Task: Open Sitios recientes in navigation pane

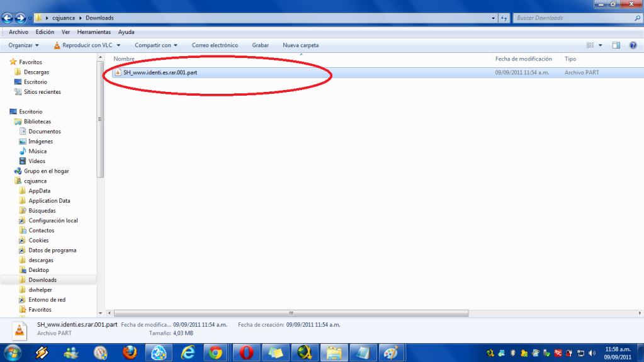Action: (42, 92)
